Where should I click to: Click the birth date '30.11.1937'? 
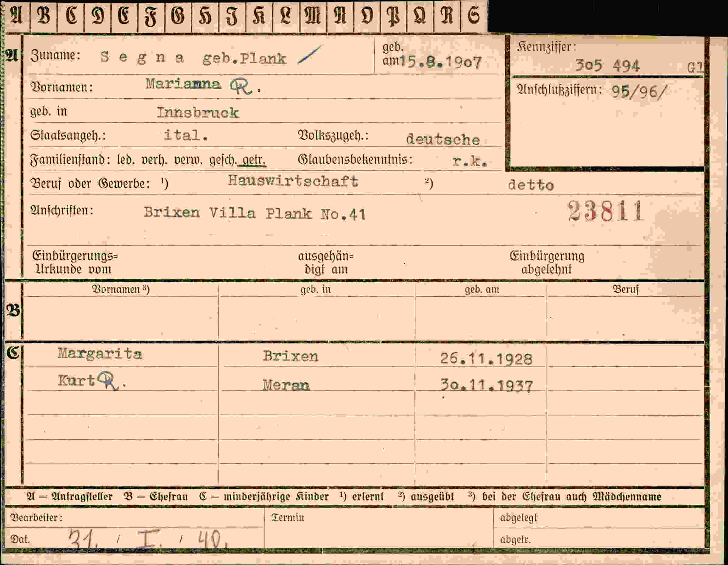[x=487, y=386]
